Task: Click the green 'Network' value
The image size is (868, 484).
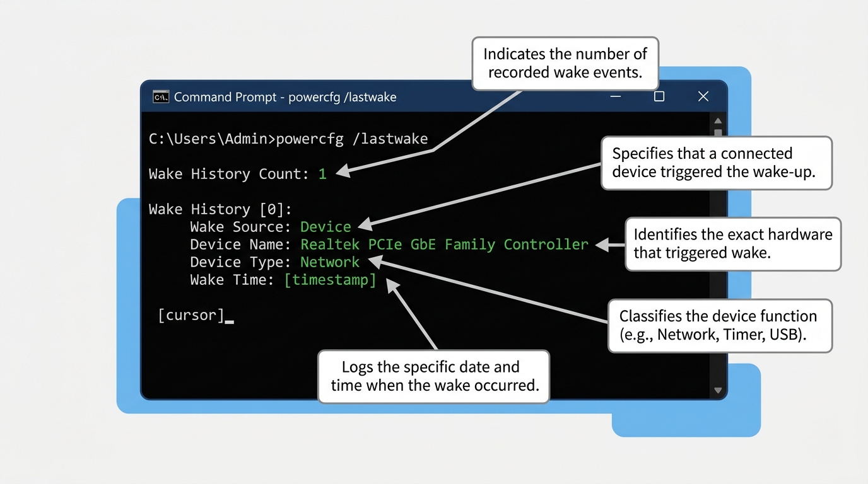Action: 330,262
